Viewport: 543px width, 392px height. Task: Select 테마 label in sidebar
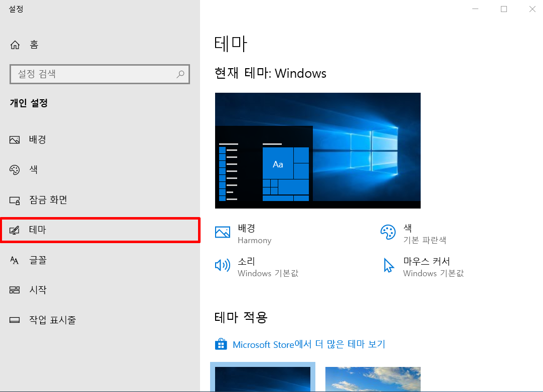coord(38,230)
